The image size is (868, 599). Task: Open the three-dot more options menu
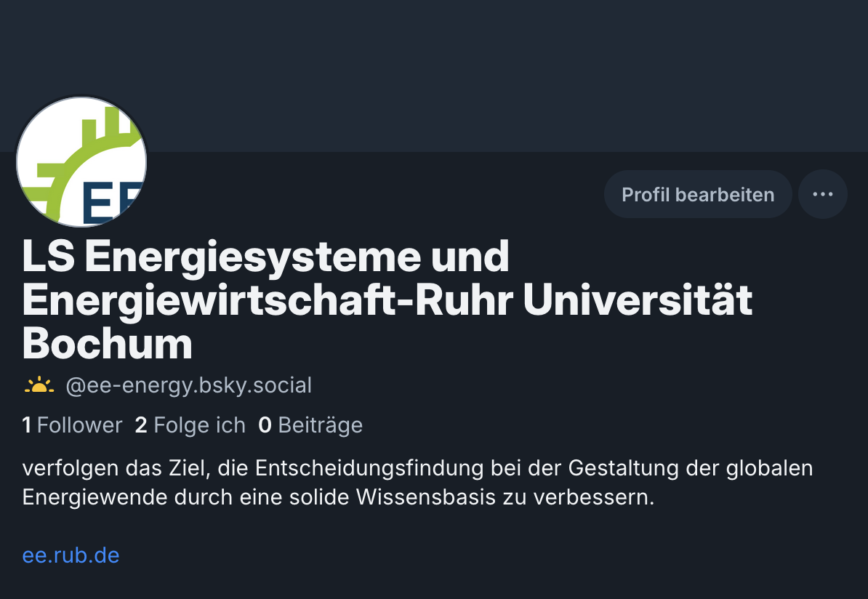tap(823, 194)
